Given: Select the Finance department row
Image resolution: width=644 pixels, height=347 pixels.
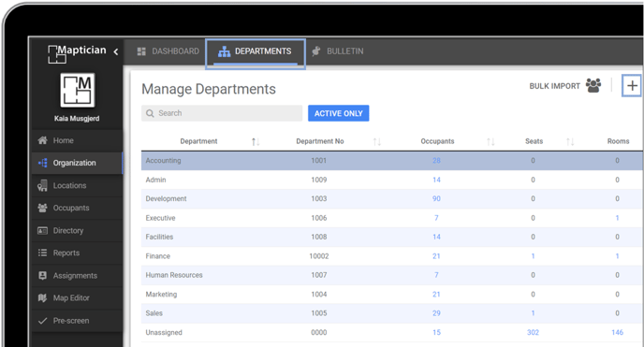Looking at the screenshot, I should tap(392, 256).
